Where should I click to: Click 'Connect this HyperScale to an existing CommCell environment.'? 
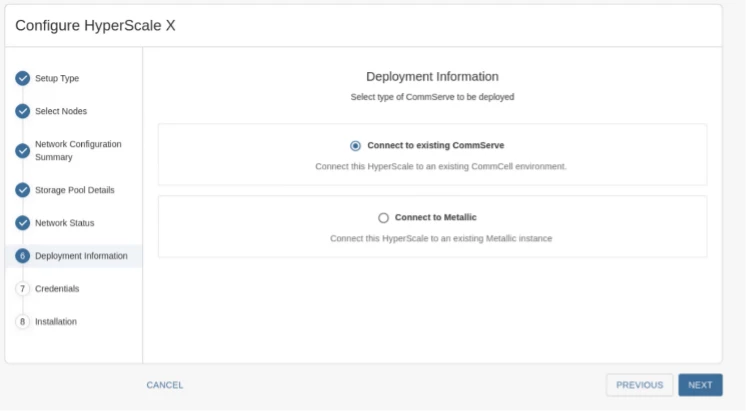pos(441,166)
